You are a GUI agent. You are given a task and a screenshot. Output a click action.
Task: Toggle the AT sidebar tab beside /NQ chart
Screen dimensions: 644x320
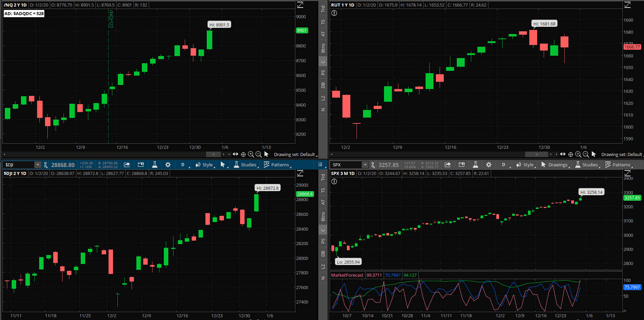point(323,34)
